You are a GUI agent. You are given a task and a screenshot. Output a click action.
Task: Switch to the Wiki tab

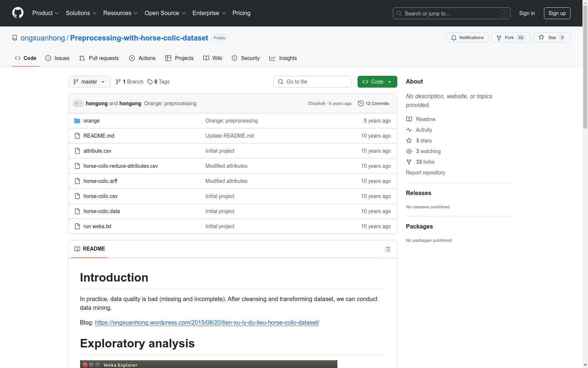[x=213, y=58]
